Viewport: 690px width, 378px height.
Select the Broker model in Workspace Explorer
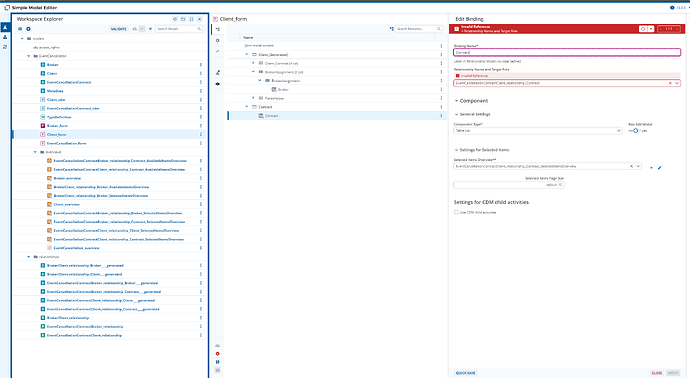pyautogui.click(x=52, y=65)
